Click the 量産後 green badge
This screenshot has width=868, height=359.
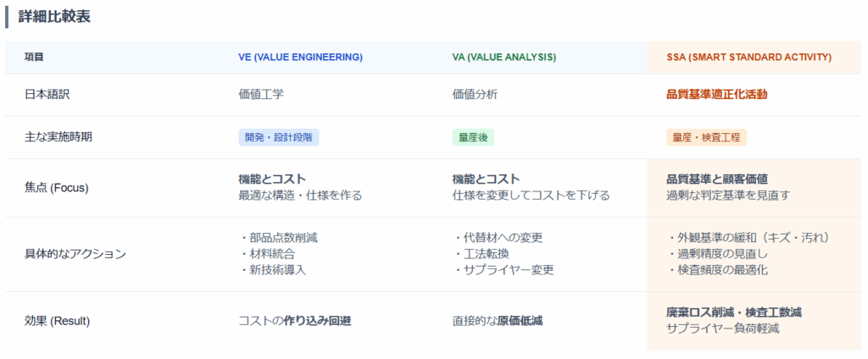point(472,137)
